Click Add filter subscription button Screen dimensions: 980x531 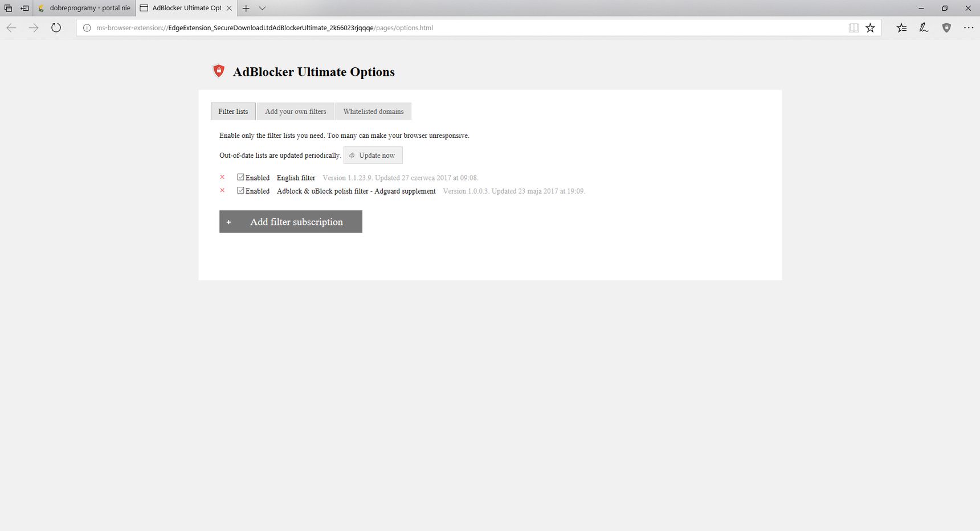click(x=291, y=222)
